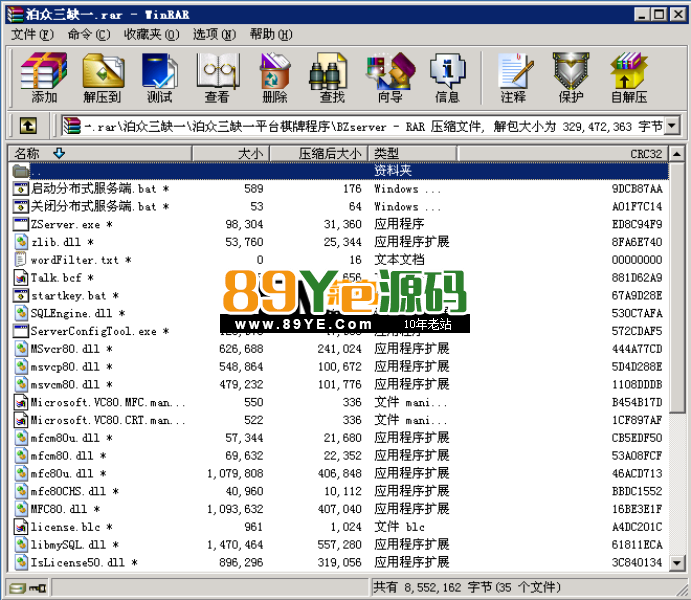Screen dimensions: 691x600
Task: Click the 保护 (Protect) shield icon
Action: pos(571,78)
